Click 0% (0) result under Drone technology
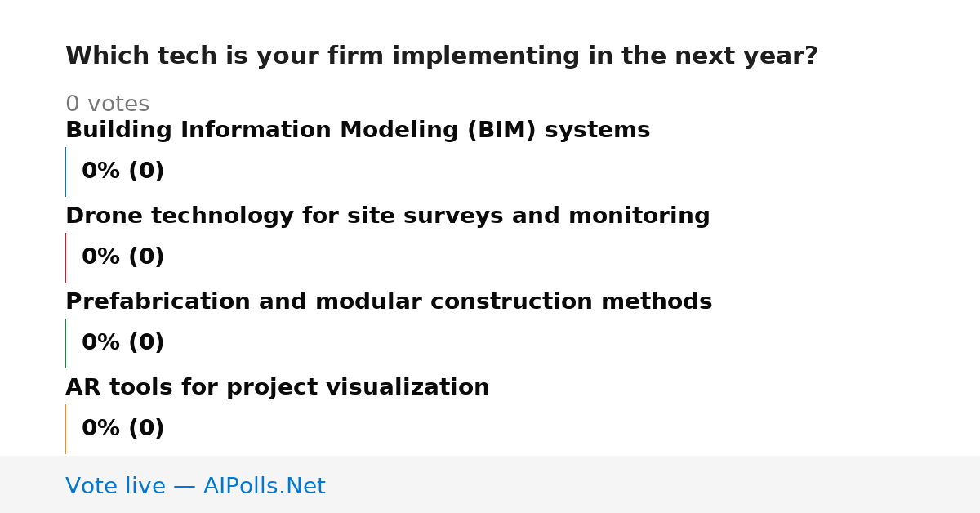This screenshot has width=980, height=513. [122, 257]
